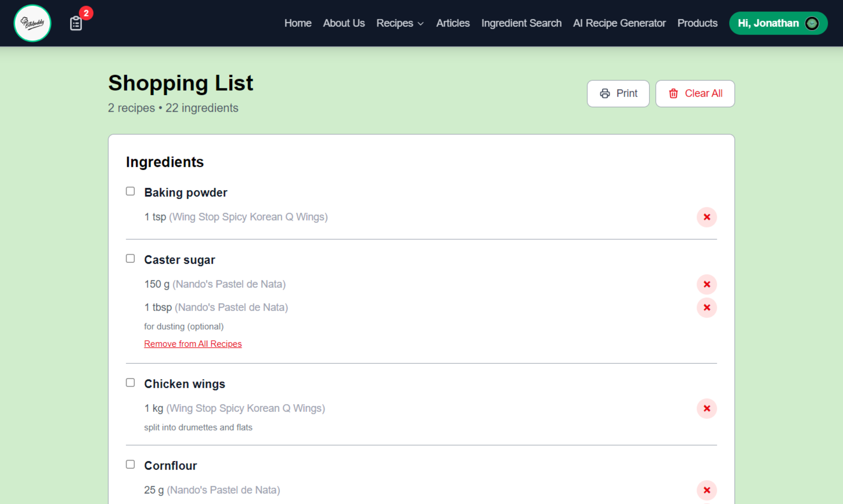Remove Chicken wings 1 kg entry

click(706, 408)
